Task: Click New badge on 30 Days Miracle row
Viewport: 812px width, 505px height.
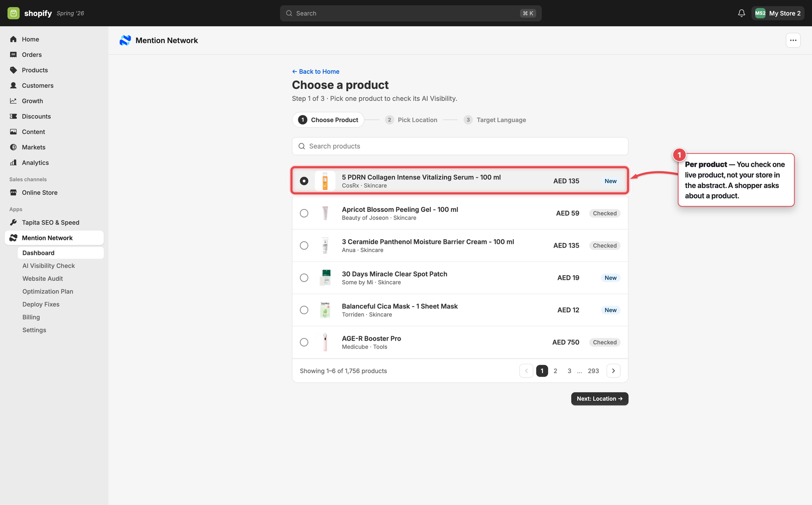Action: tap(610, 278)
